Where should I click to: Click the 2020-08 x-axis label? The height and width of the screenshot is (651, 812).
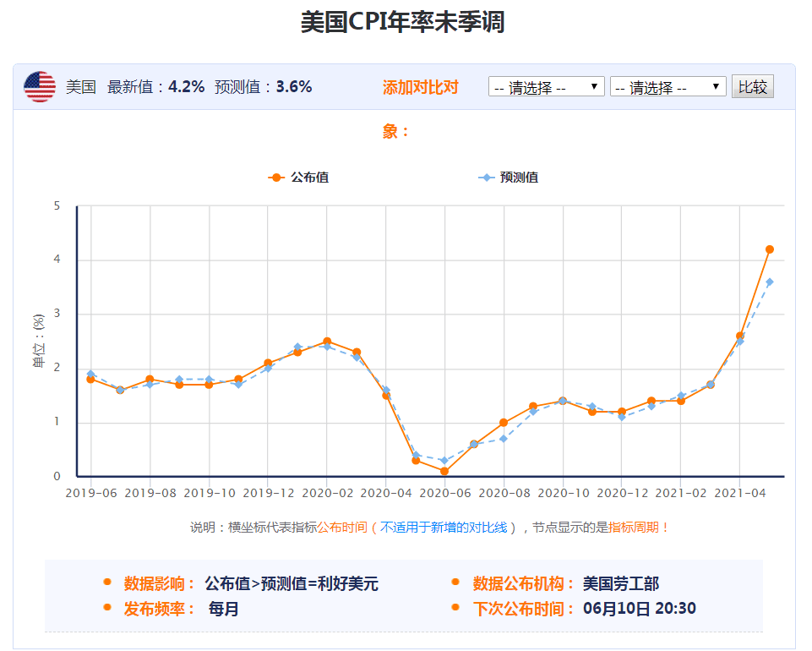pyautogui.click(x=504, y=493)
